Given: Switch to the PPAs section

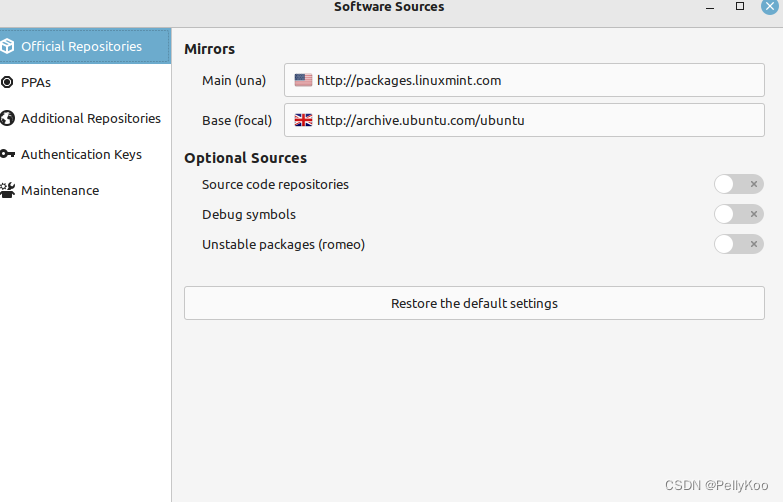Looking at the screenshot, I should pyautogui.click(x=85, y=82).
